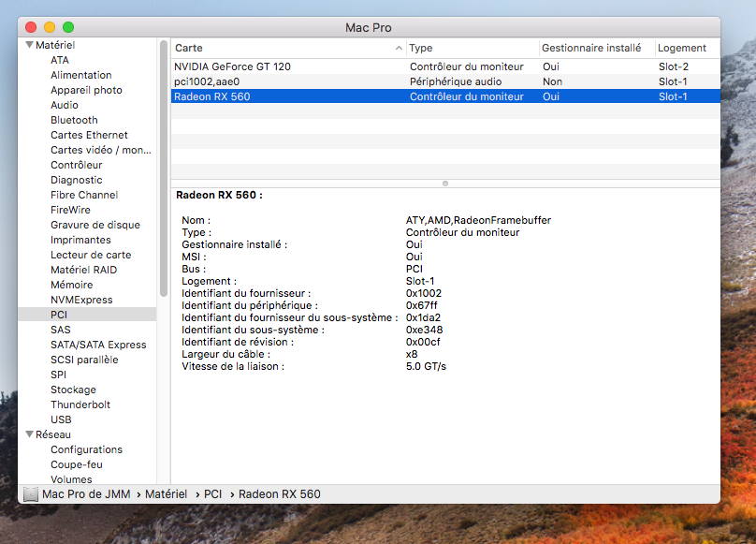Collapse the Réseau disclosure triangle
The height and width of the screenshot is (544, 756).
point(29,434)
